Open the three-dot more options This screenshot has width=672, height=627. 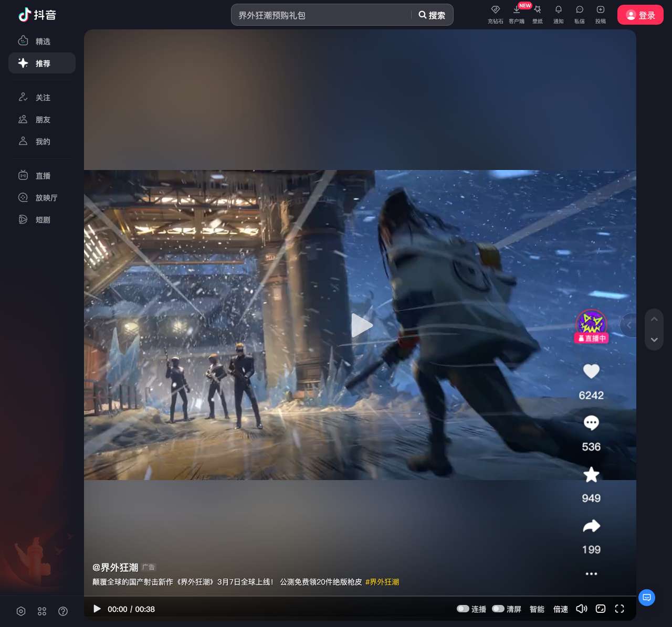point(591,573)
